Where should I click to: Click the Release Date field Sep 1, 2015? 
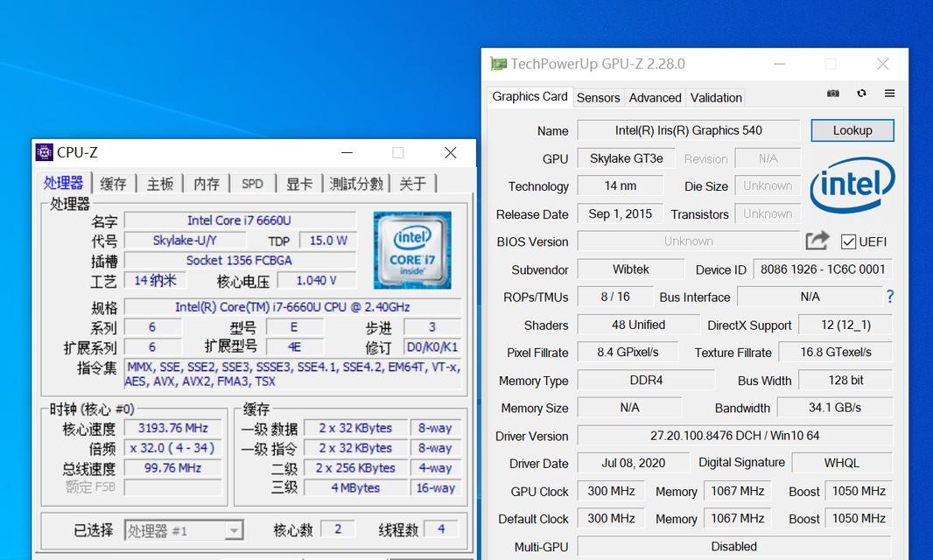[620, 213]
